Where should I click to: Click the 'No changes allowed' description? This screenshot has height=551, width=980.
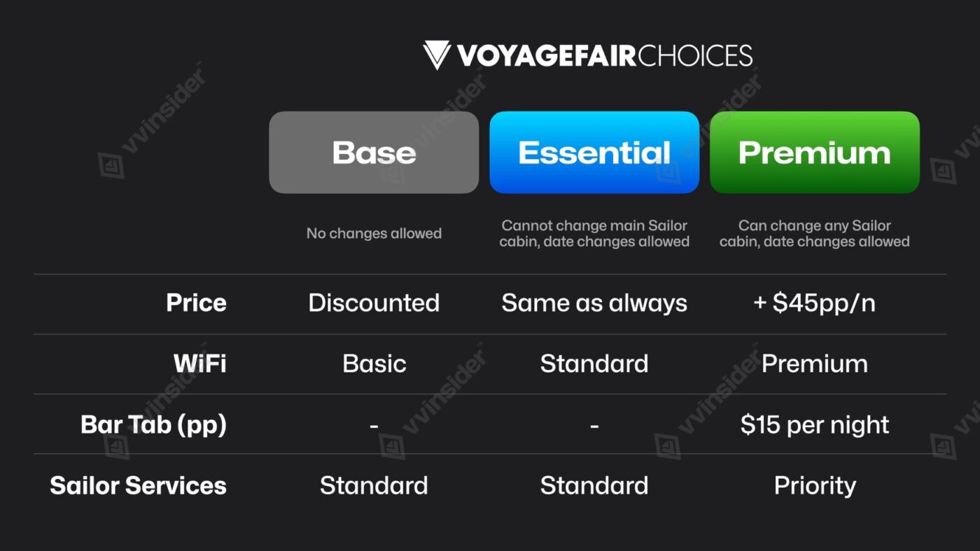coord(374,234)
